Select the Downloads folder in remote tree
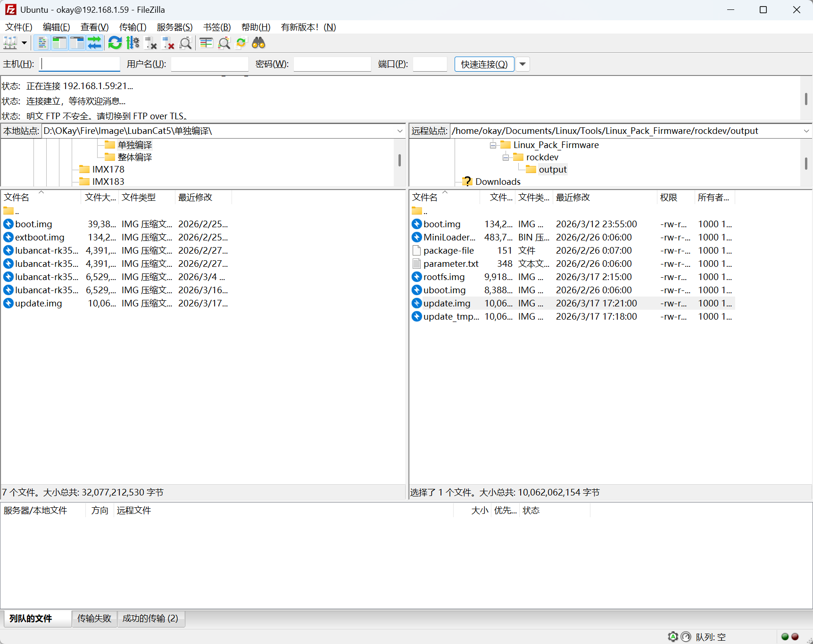813x644 pixels. [498, 182]
